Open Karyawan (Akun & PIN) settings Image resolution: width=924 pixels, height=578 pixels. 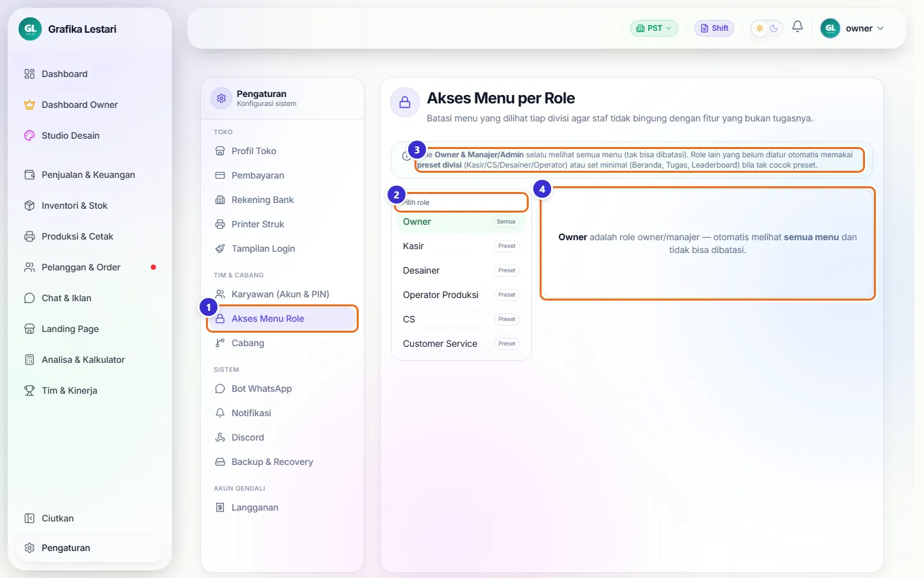point(282,294)
